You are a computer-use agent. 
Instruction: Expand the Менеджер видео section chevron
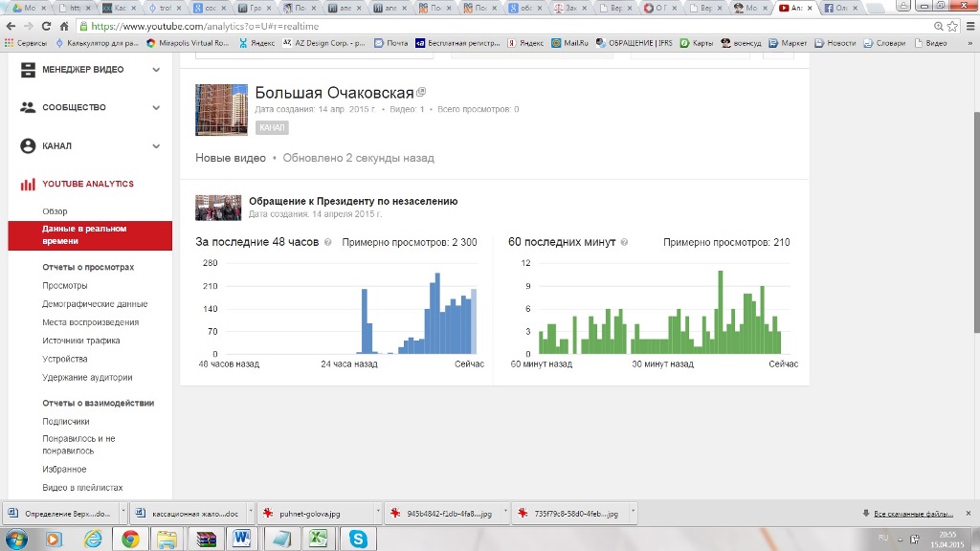[x=156, y=70]
